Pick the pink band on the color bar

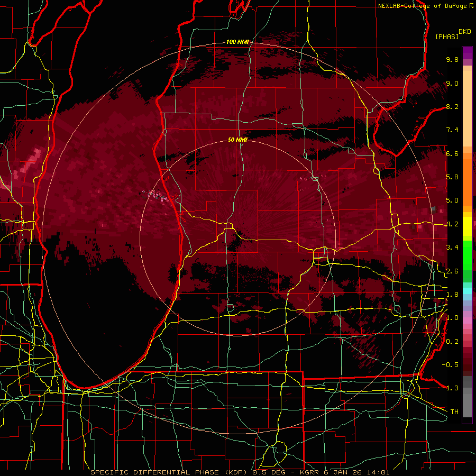click(x=467, y=321)
